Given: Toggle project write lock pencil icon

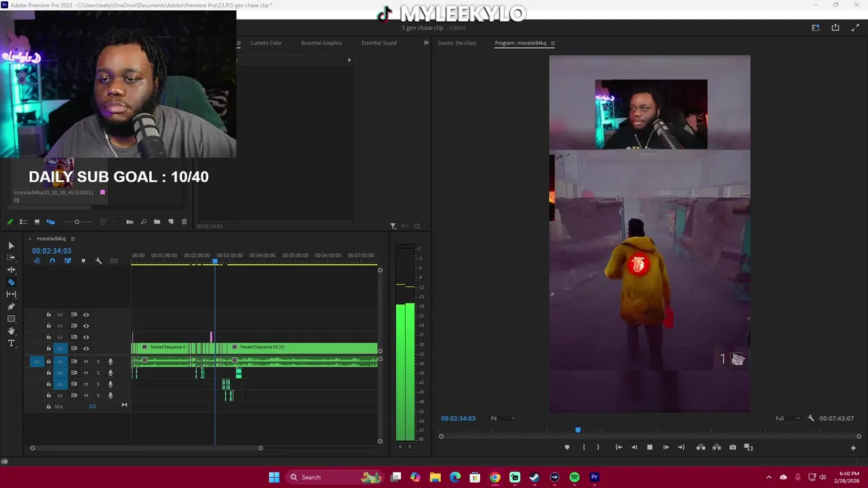Looking at the screenshot, I should coord(9,222).
